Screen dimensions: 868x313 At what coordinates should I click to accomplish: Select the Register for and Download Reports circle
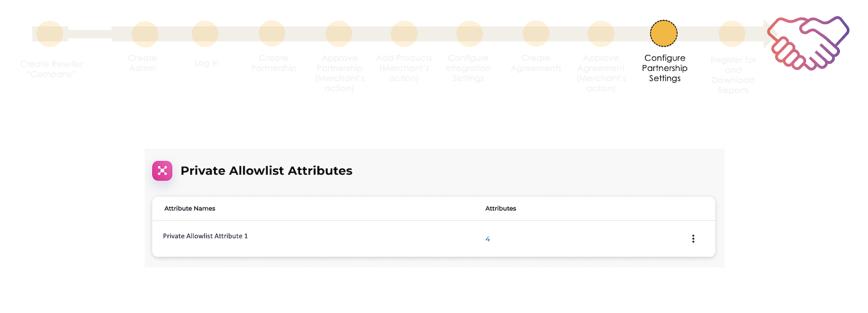[x=732, y=34]
